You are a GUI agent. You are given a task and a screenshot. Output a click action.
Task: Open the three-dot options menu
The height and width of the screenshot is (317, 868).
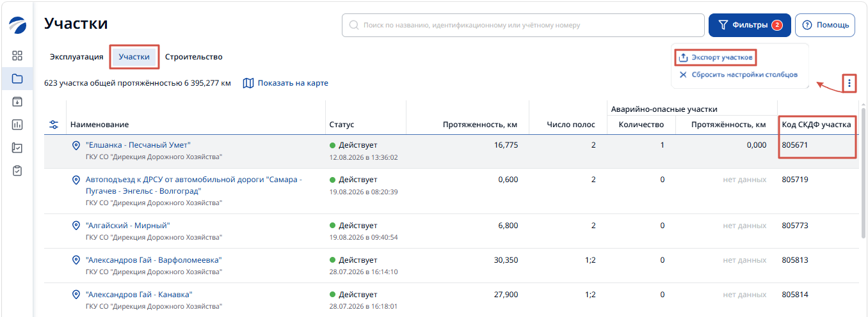849,83
